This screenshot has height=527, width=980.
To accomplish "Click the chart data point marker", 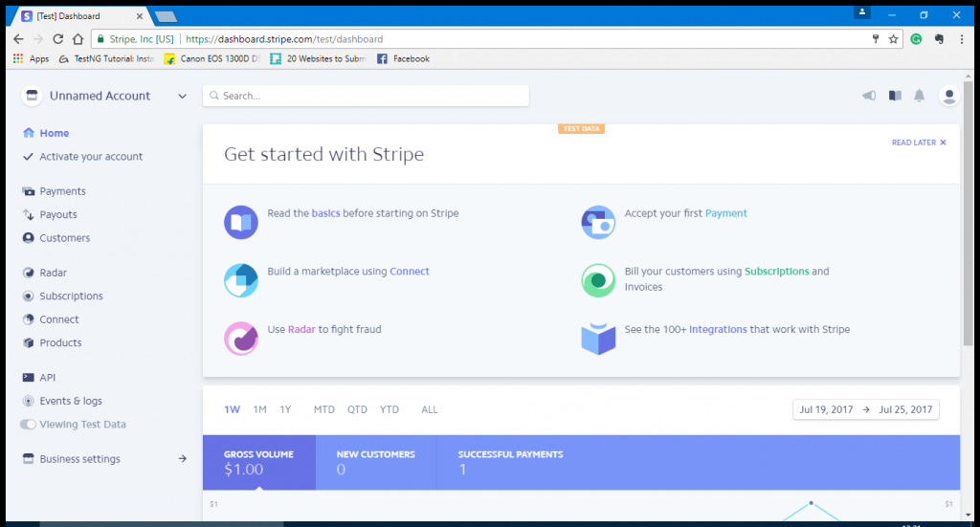I will (x=811, y=503).
